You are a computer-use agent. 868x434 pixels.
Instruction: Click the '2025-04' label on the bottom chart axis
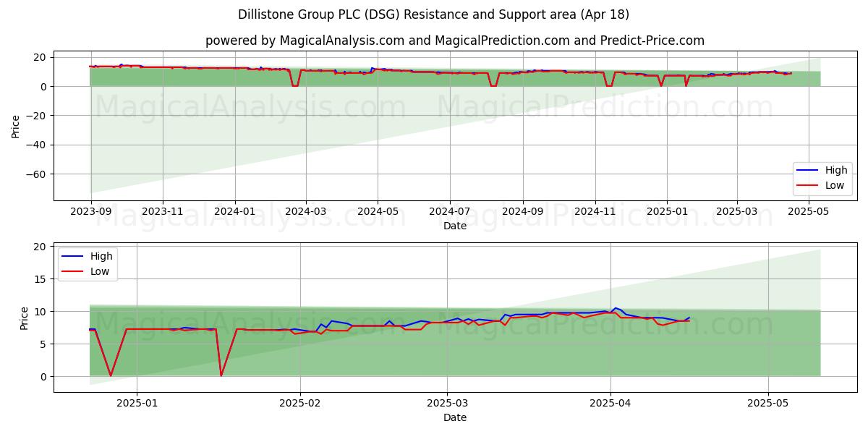610,404
